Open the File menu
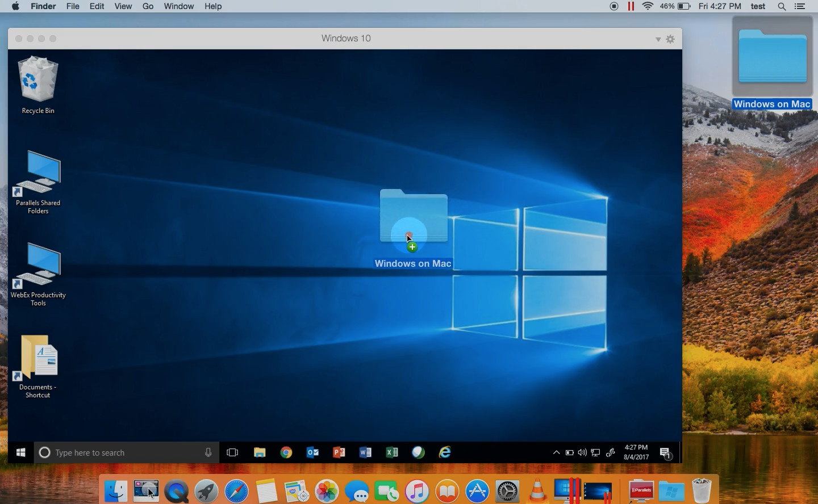 coord(73,6)
